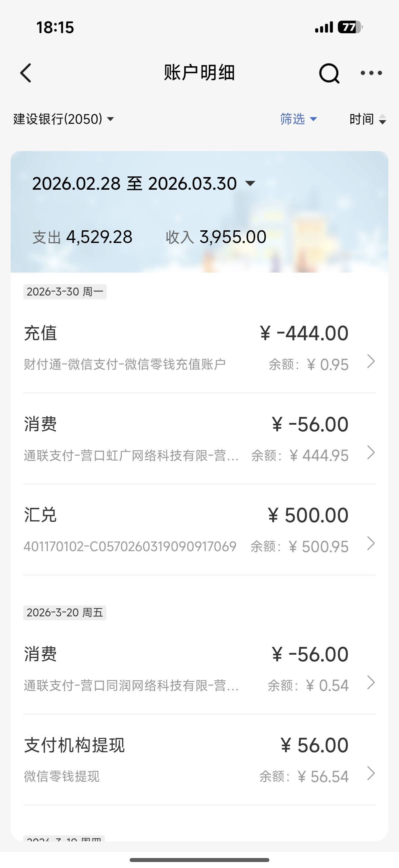Tap chevron next to 汇兑 transaction
Viewport: 399px width, 868px height.
tap(371, 543)
